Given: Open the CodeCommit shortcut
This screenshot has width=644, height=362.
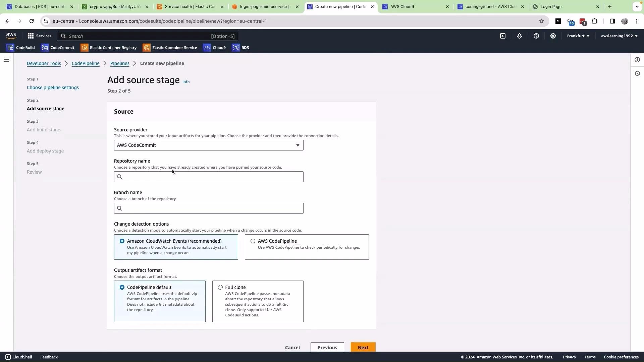Looking at the screenshot, I should click(58, 48).
